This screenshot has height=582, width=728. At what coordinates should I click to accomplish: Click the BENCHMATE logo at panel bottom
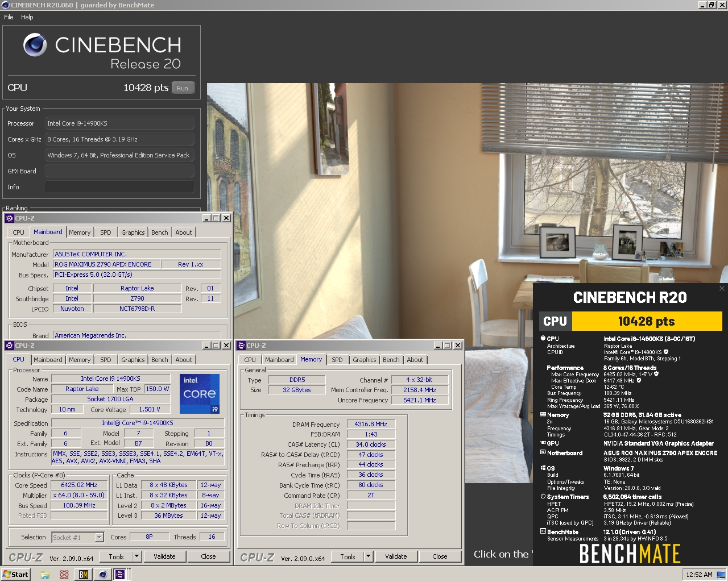coord(630,554)
